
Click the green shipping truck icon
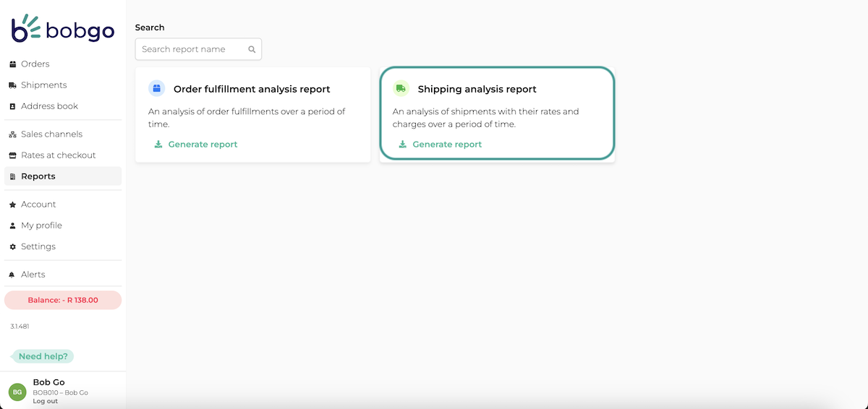[x=401, y=88]
